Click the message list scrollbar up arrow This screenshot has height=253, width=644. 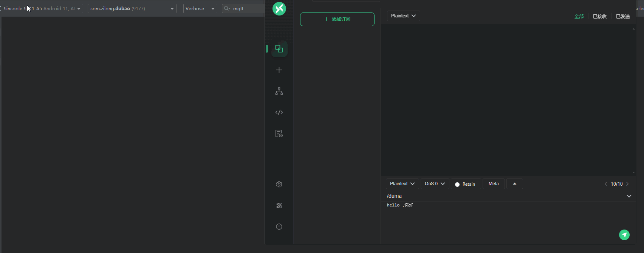pyautogui.click(x=634, y=29)
